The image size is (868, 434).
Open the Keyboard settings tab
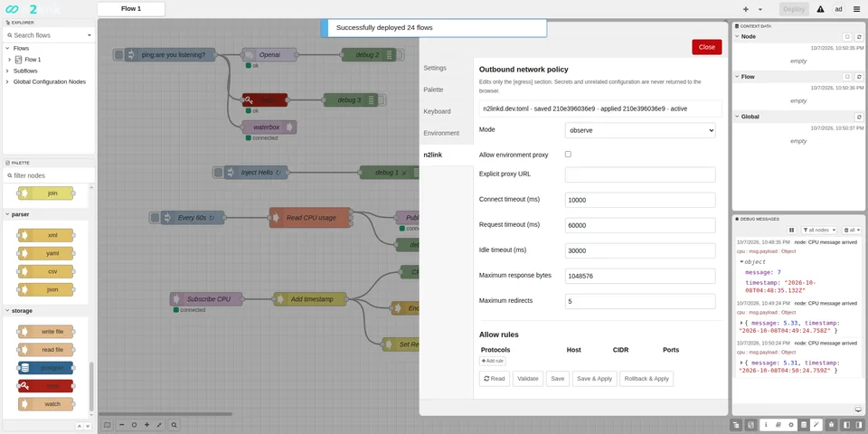[x=446, y=111]
